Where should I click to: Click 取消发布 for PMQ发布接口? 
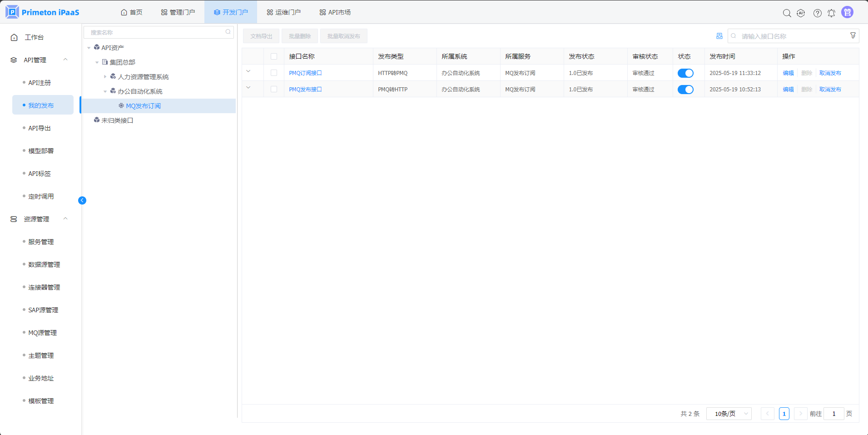[x=830, y=90]
